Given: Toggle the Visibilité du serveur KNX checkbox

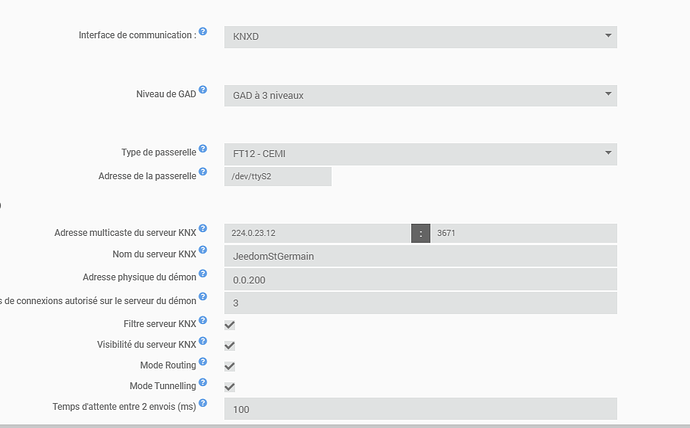Looking at the screenshot, I should pyautogui.click(x=230, y=346).
